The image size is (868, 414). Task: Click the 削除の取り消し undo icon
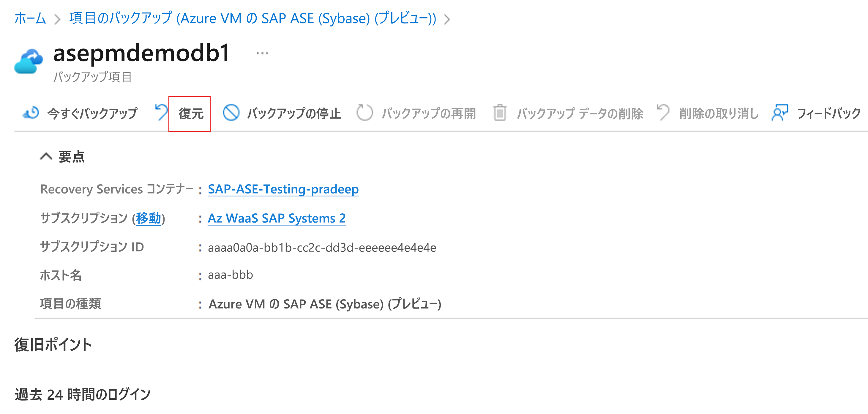click(x=663, y=112)
